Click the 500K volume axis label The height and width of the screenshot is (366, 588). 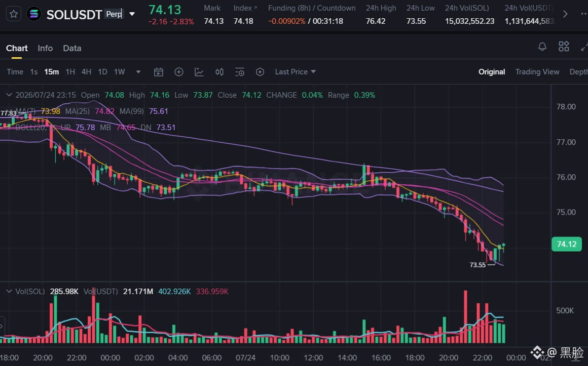click(565, 310)
